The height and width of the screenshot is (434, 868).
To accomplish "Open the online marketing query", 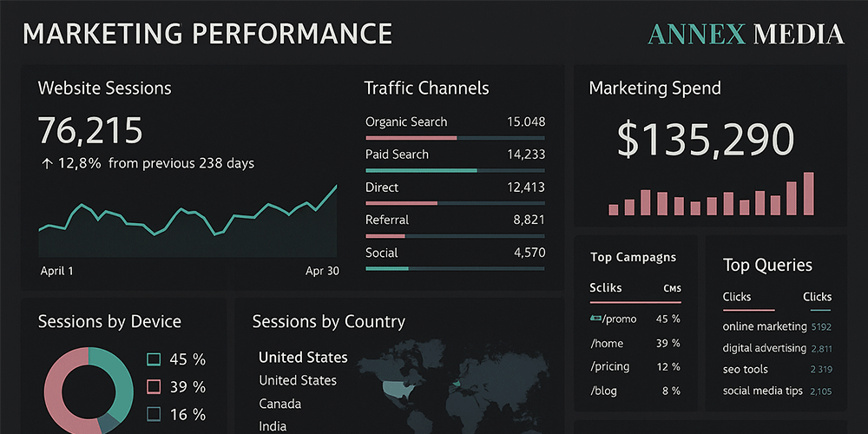I will tap(765, 326).
